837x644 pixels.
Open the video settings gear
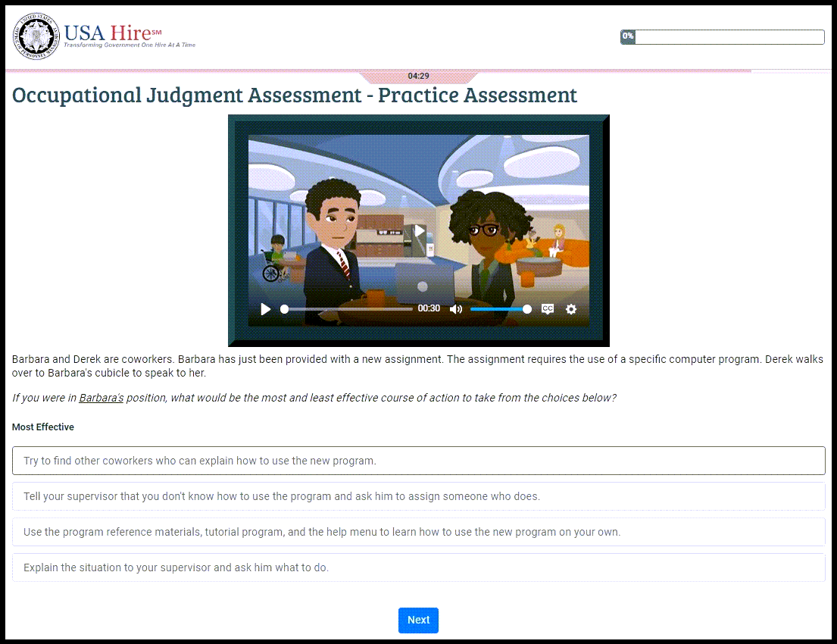[x=570, y=308]
